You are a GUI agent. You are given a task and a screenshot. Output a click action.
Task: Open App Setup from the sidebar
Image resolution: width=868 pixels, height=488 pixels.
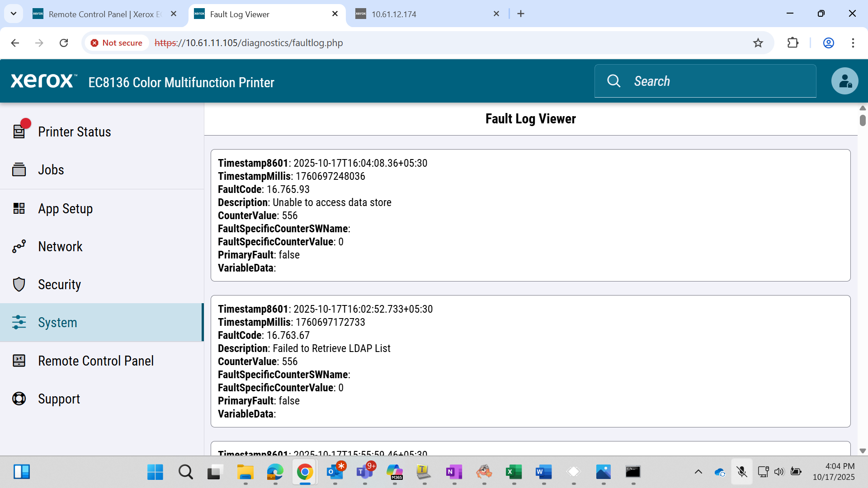click(x=102, y=208)
